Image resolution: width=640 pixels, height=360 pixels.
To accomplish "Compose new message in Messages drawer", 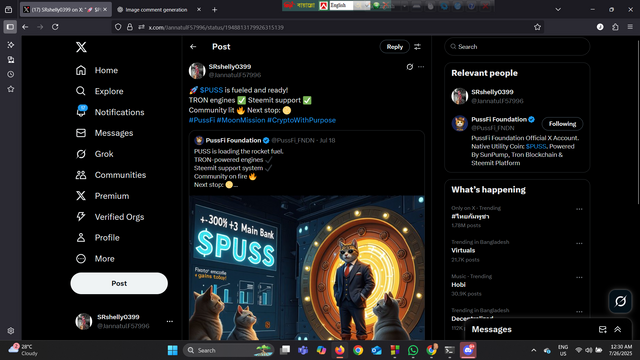I will coord(602,329).
